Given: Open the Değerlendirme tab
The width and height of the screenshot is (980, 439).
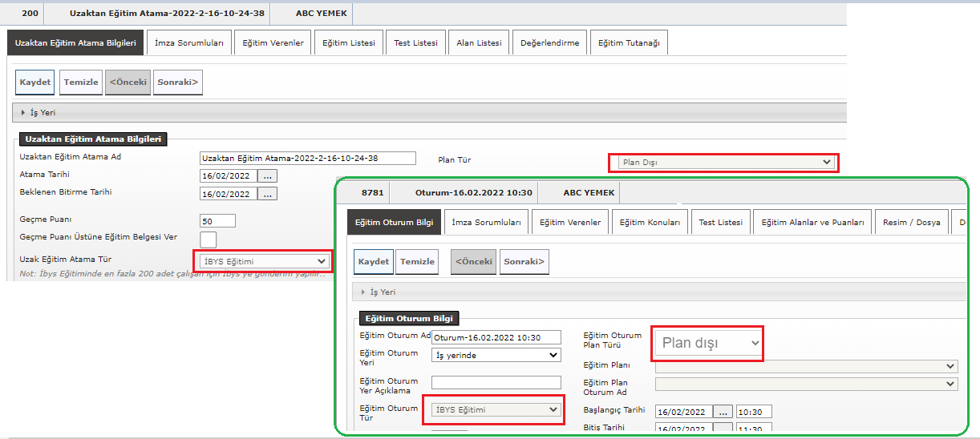Looking at the screenshot, I should click(x=549, y=43).
